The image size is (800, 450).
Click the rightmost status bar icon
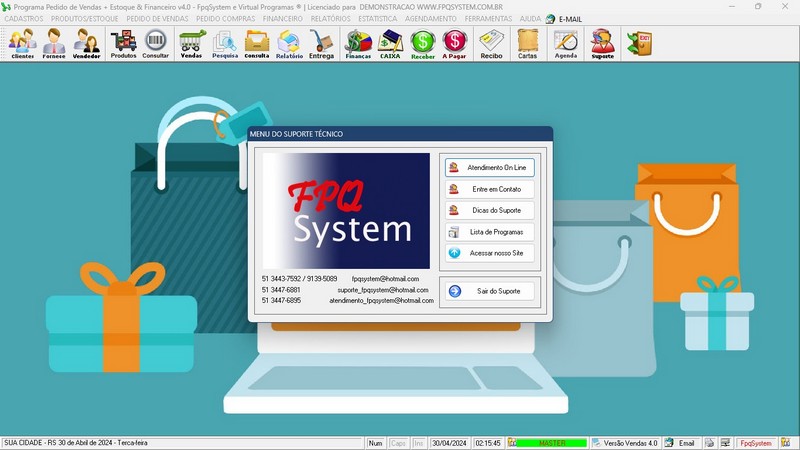(786, 443)
